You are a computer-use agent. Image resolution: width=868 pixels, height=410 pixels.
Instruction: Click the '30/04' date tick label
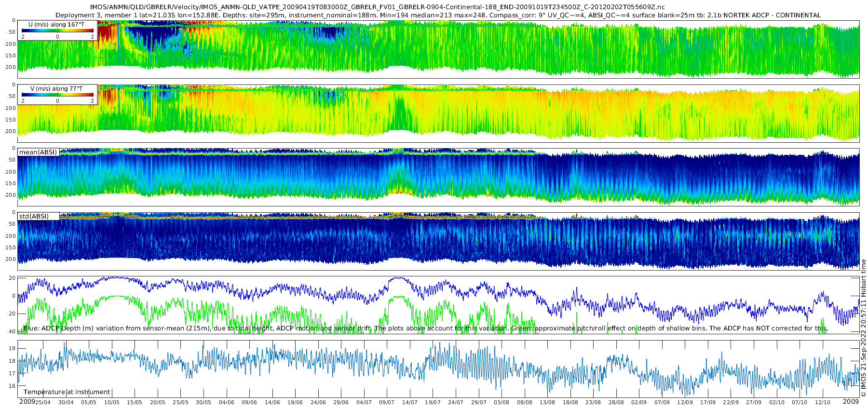[66, 402]
